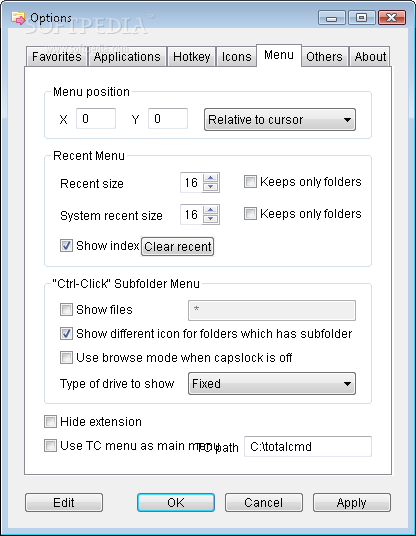The height and width of the screenshot is (536, 416).
Task: Click the Clear recent button
Action: point(177,246)
